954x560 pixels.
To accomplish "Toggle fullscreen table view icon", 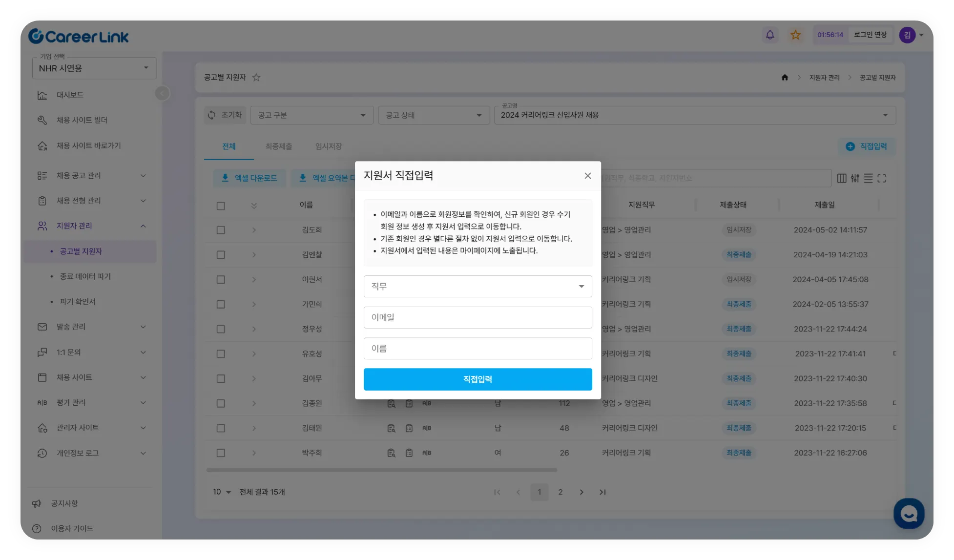I will (x=882, y=178).
